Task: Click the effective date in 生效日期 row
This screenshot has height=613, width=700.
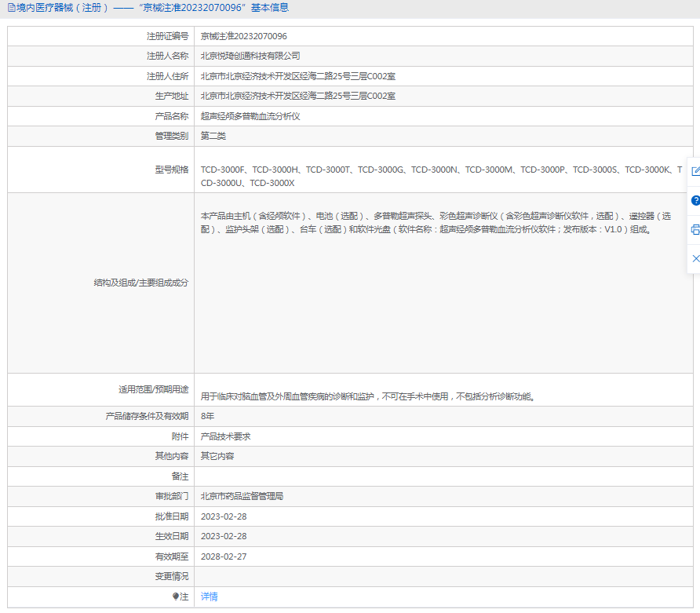Action: 224,536
